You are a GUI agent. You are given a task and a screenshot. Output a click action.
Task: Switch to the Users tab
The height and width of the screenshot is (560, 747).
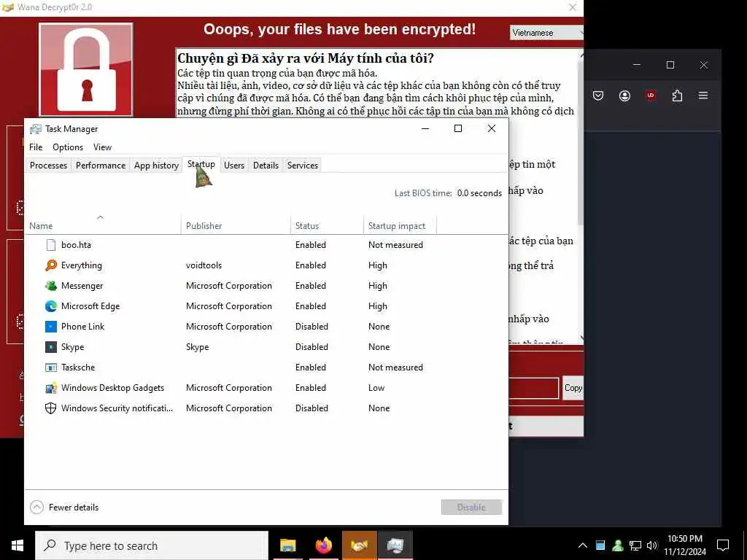coord(234,166)
